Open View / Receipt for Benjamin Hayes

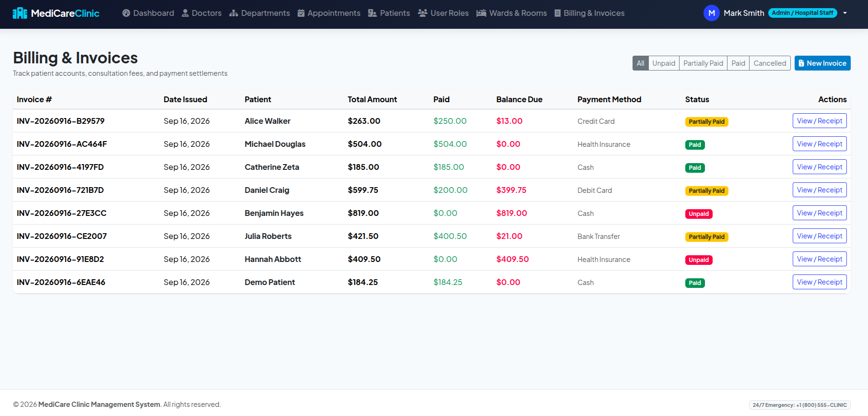pyautogui.click(x=820, y=213)
